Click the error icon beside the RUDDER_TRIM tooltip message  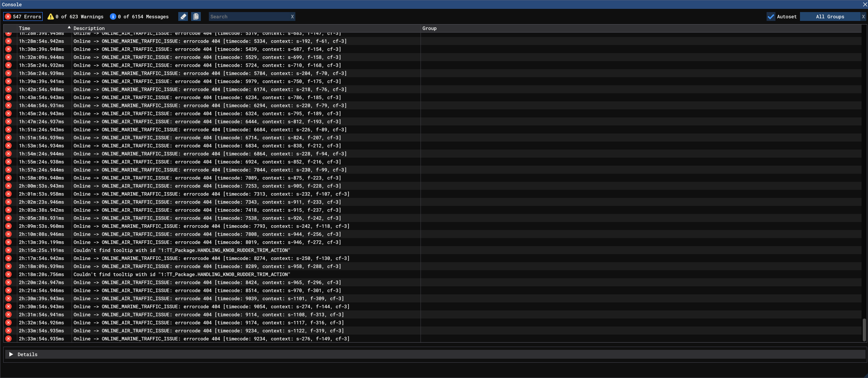coord(8,250)
